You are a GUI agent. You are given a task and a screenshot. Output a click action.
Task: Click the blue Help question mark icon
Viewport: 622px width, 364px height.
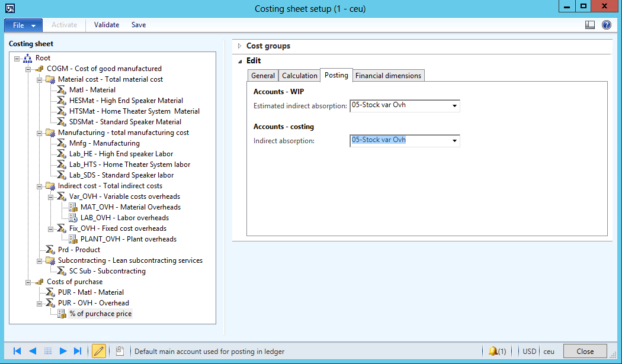point(606,25)
